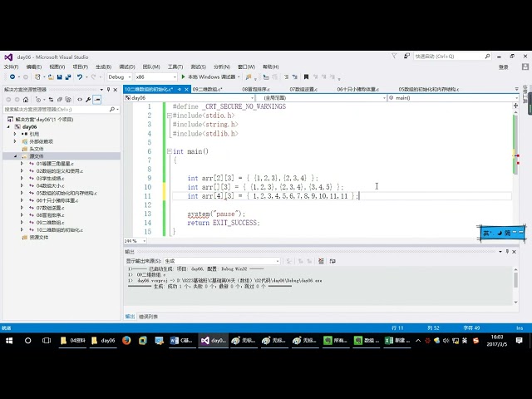Toggle auto-hide pin of Output panel
532x399 pixels.
[x=507, y=251]
